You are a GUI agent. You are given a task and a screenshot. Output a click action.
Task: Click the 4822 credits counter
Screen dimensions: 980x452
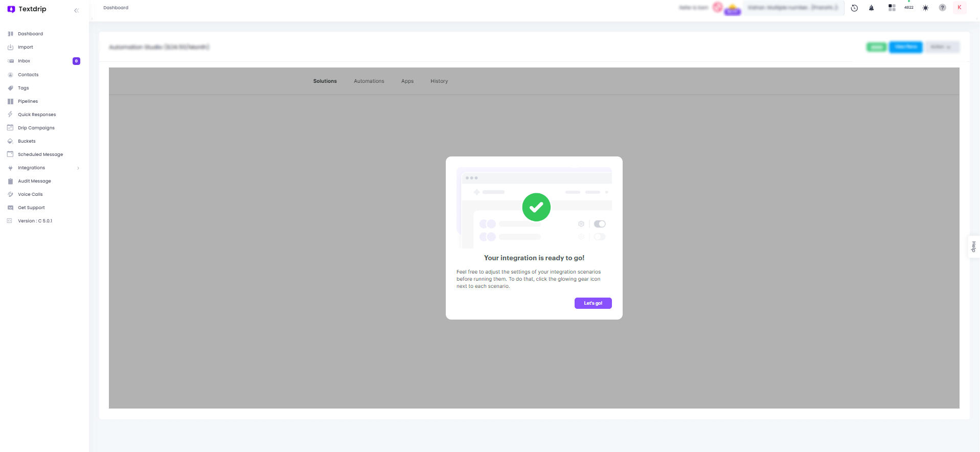tap(909, 8)
